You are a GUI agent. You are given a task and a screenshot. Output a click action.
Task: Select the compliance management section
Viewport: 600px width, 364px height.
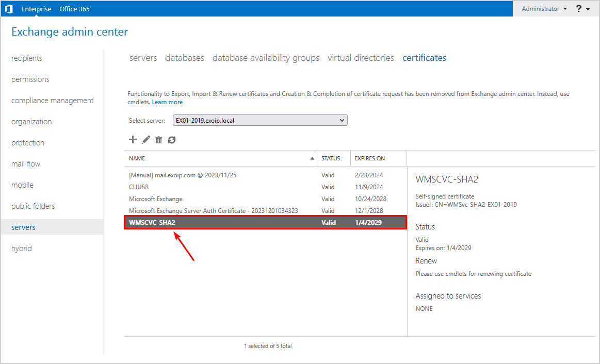pyautogui.click(x=53, y=101)
